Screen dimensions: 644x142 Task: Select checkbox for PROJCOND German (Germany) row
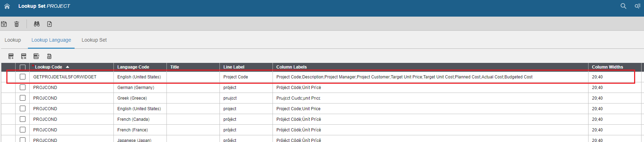point(23,87)
